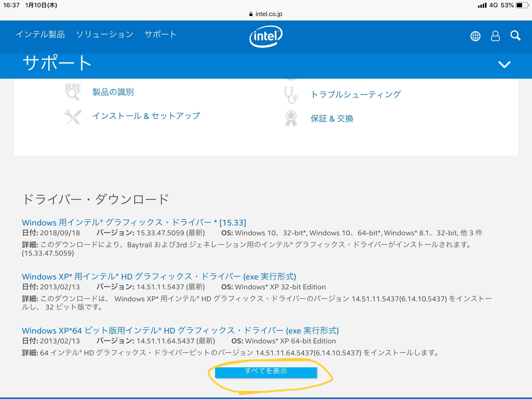
Task: Open the language globe icon
Action: pyautogui.click(x=475, y=36)
